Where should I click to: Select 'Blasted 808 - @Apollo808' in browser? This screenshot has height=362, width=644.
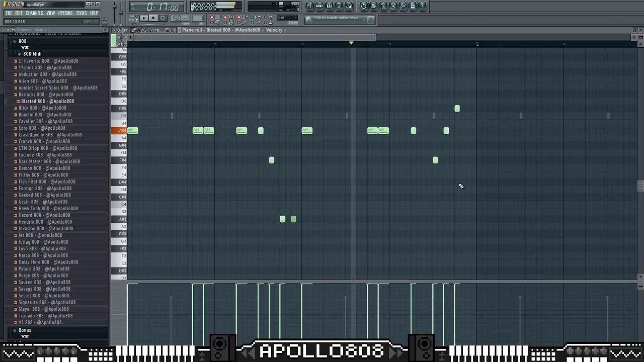click(47, 101)
